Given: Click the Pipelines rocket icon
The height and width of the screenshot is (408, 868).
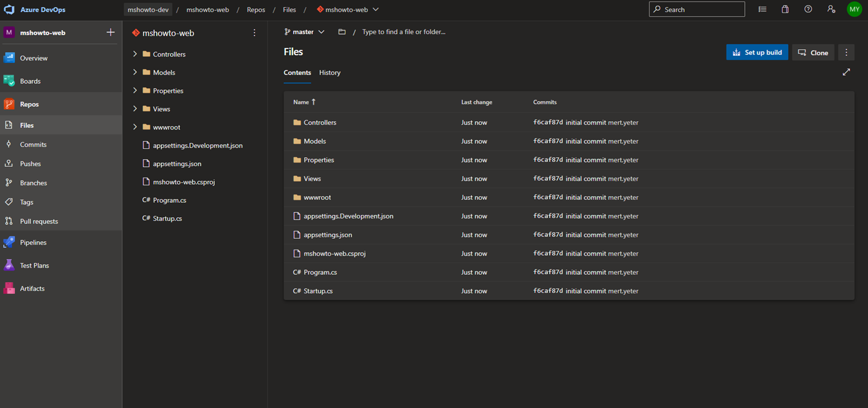Looking at the screenshot, I should (9, 242).
